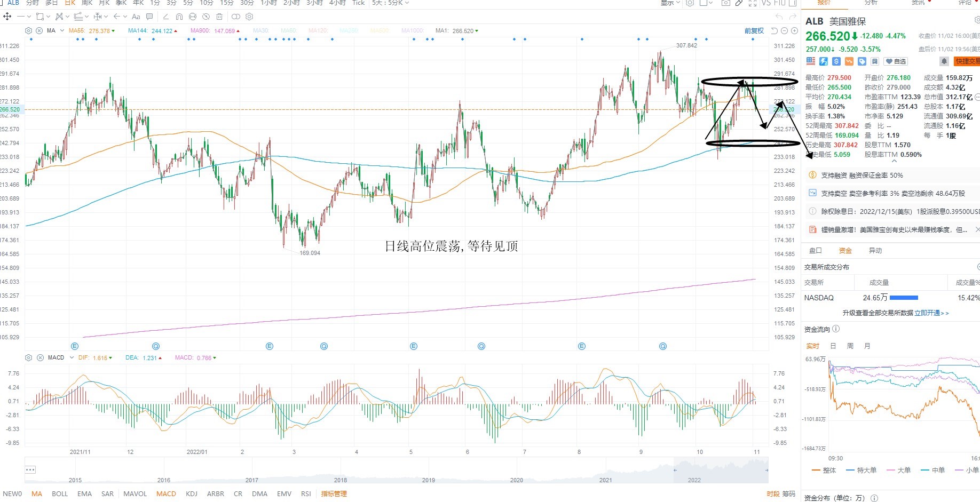Click the alert bell icon
Viewport: 980px width, 502px height.
944,61
